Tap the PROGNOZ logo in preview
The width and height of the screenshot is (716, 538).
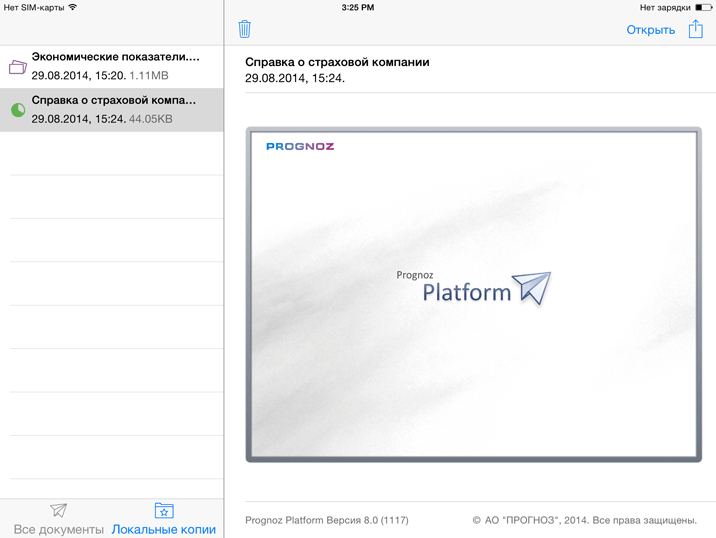[300, 146]
